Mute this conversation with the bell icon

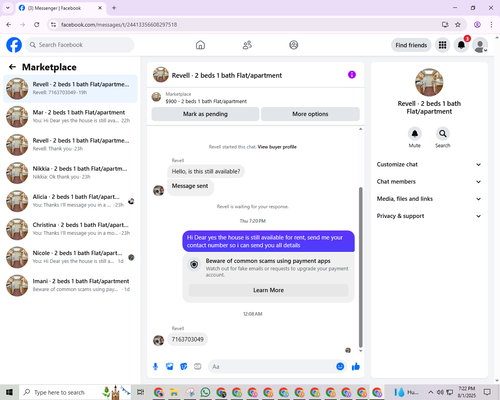[415, 134]
